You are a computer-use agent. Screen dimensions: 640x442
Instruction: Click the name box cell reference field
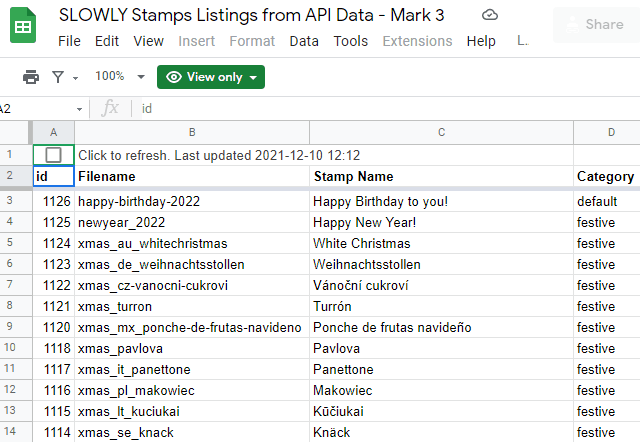pos(37,109)
